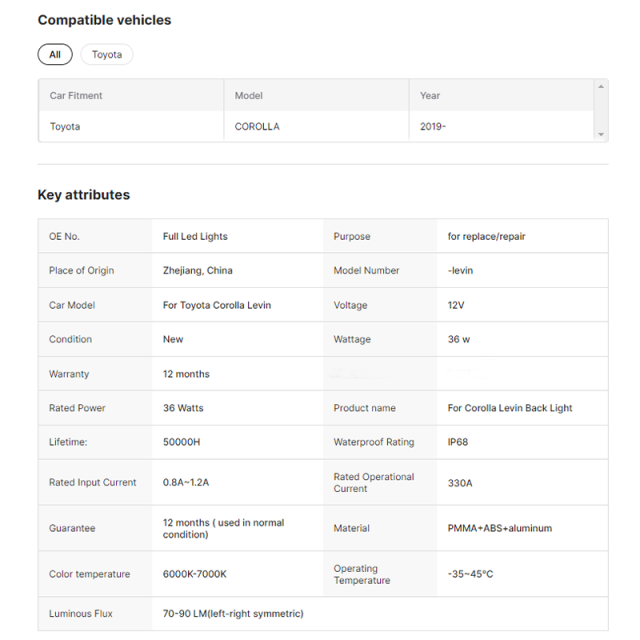Click the New condition value
The height and width of the screenshot is (640, 640).
pos(173,339)
